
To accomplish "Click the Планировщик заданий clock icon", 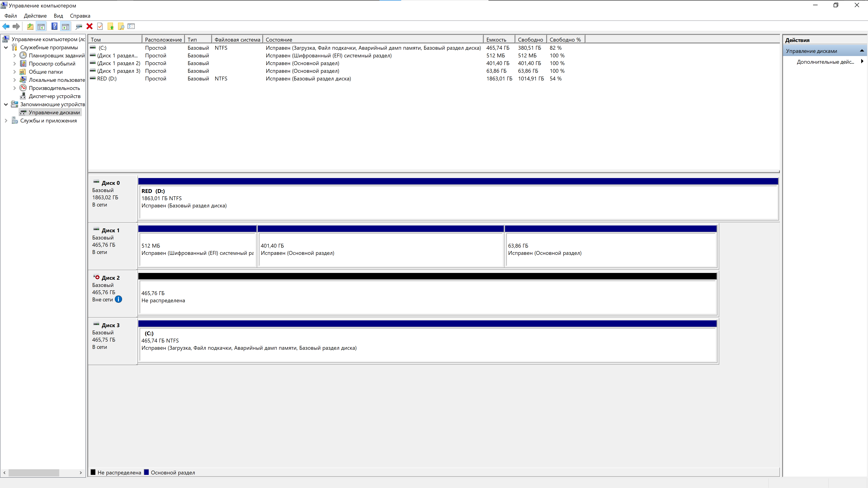I will 23,55.
